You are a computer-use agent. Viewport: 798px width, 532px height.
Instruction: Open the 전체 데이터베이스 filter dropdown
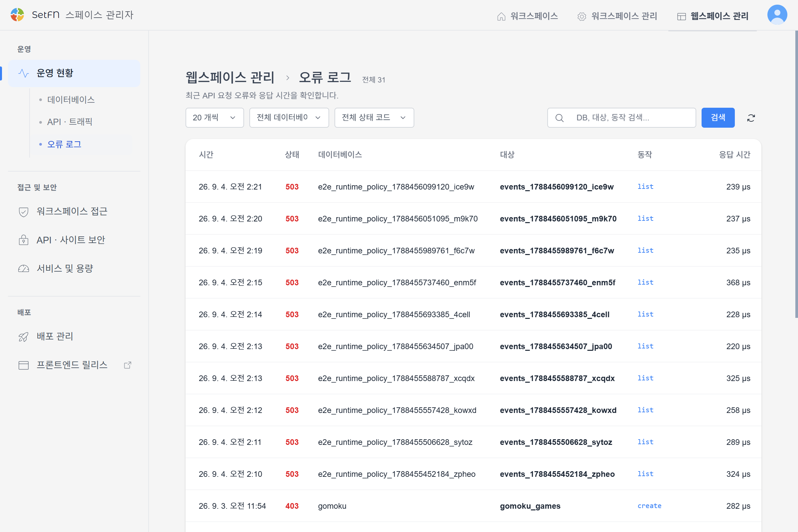(289, 118)
